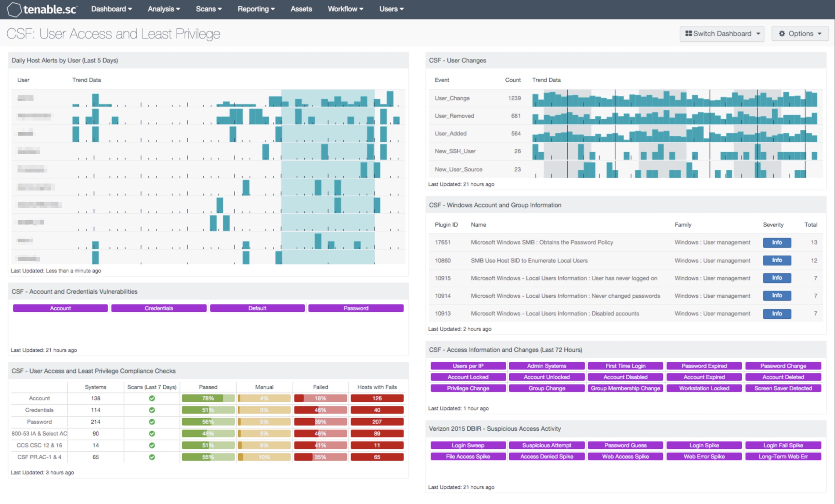
Task: Click Info severity for plugin 10860
Action: [x=777, y=260]
